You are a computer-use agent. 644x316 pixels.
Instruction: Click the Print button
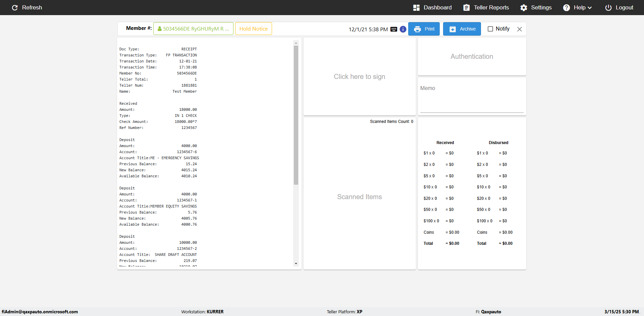coord(424,29)
